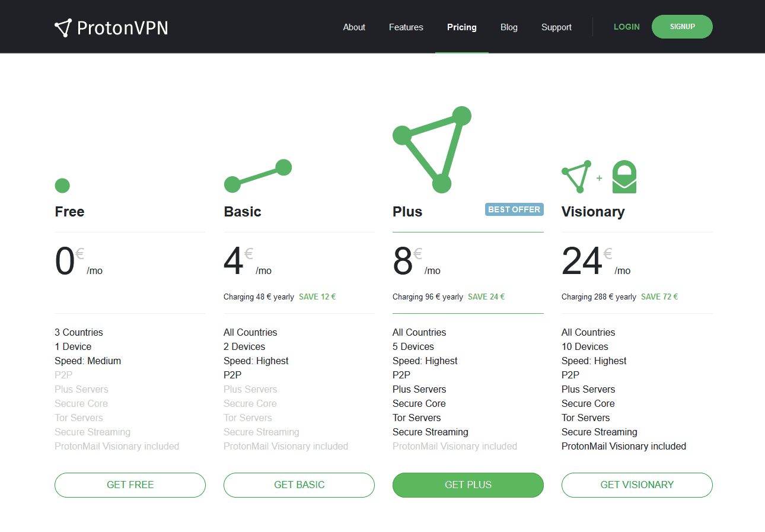This screenshot has width=765, height=532.
Task: Click 'Secure Core' in Visionary plan
Action: click(x=588, y=403)
